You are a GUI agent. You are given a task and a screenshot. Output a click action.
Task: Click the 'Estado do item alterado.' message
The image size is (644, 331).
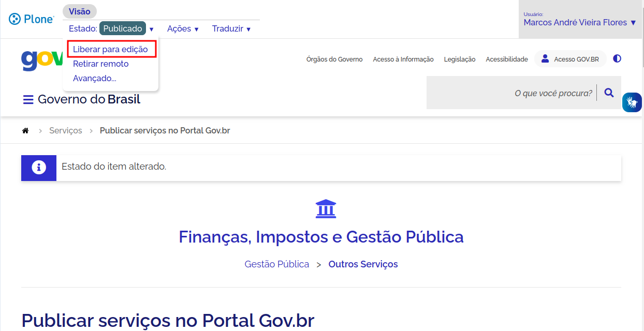tap(114, 167)
